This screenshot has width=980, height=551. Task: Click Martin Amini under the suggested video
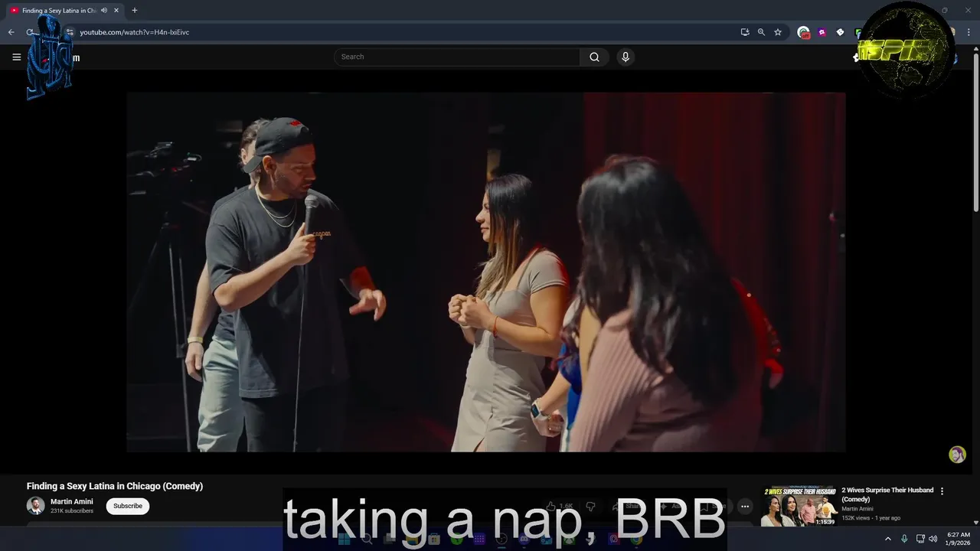pyautogui.click(x=857, y=509)
